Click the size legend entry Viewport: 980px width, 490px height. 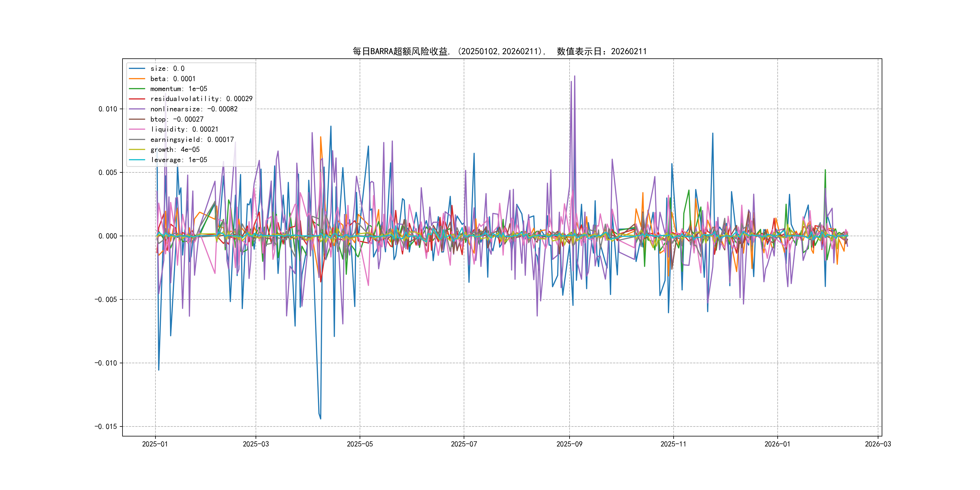click(167, 68)
